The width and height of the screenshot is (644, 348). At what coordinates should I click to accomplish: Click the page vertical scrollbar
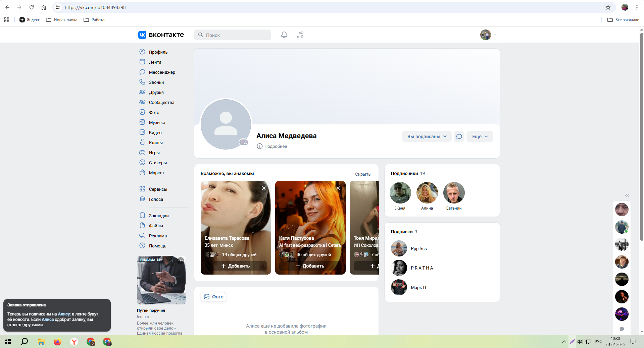(642, 137)
